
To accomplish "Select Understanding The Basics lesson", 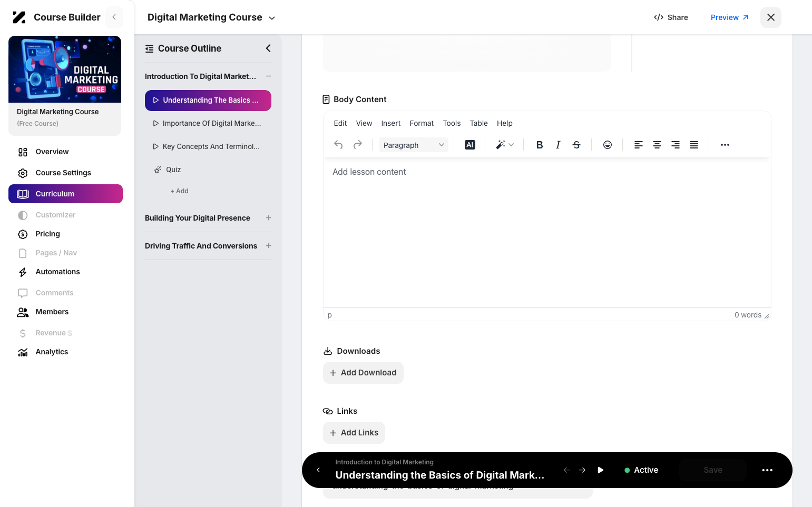I will [208, 101].
